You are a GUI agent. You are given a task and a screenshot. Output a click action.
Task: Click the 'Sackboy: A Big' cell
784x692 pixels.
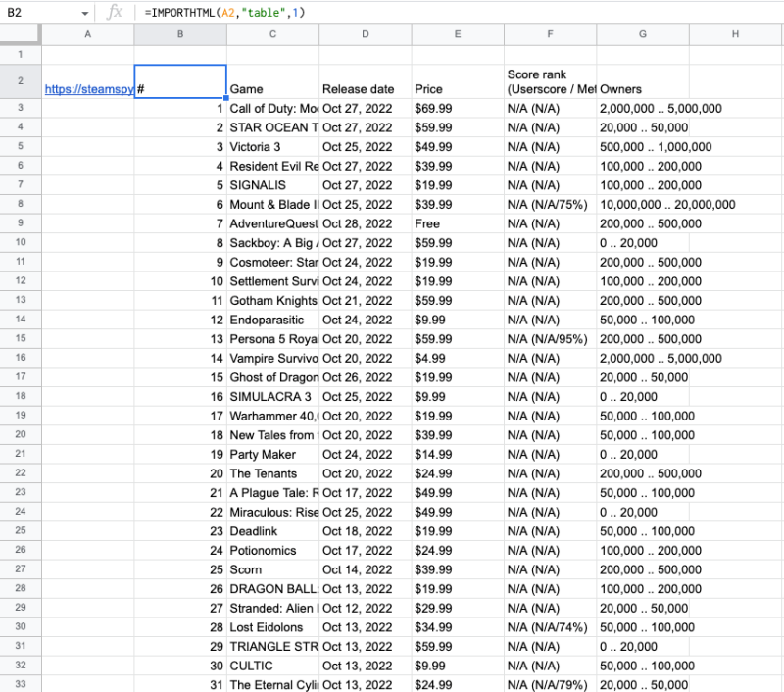272,243
